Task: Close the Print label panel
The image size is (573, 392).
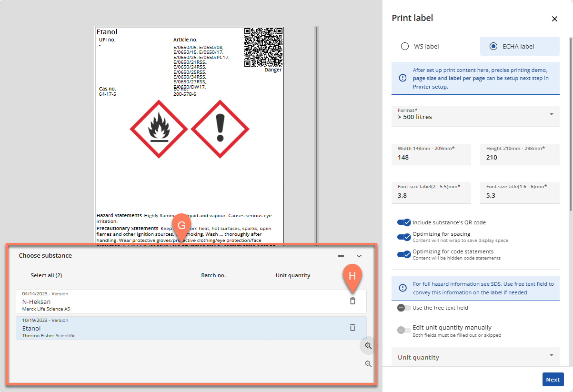Action: [554, 19]
